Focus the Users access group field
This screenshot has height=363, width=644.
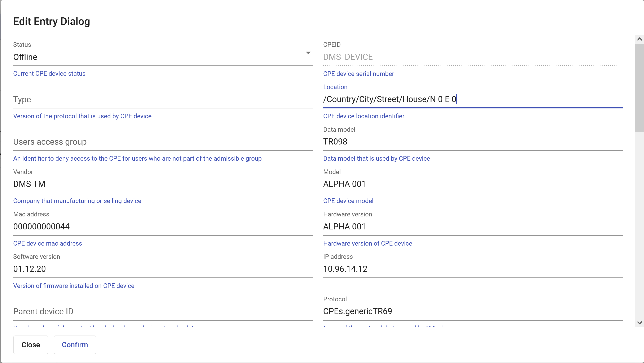163,142
